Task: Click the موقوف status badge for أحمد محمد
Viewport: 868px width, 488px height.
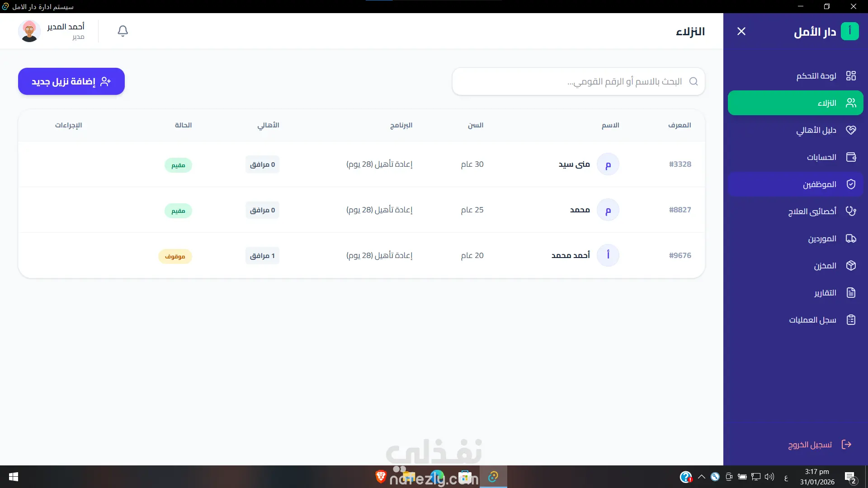Action: pyautogui.click(x=175, y=257)
